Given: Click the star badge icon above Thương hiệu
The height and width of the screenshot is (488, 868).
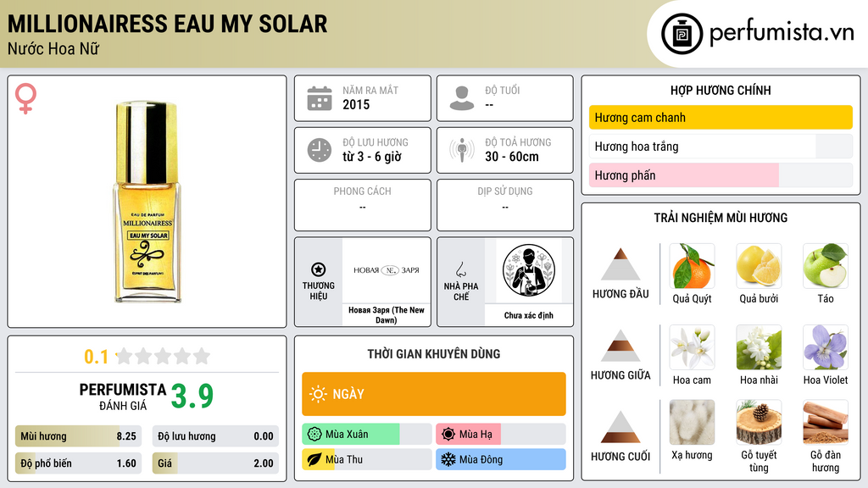Looking at the screenshot, I should pos(319,269).
